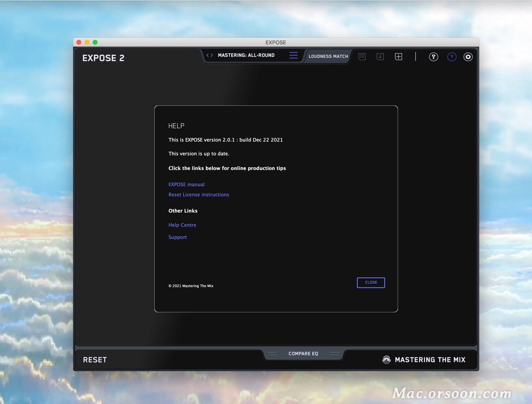Open the track list notes icon
The height and width of the screenshot is (404, 532).
362,57
